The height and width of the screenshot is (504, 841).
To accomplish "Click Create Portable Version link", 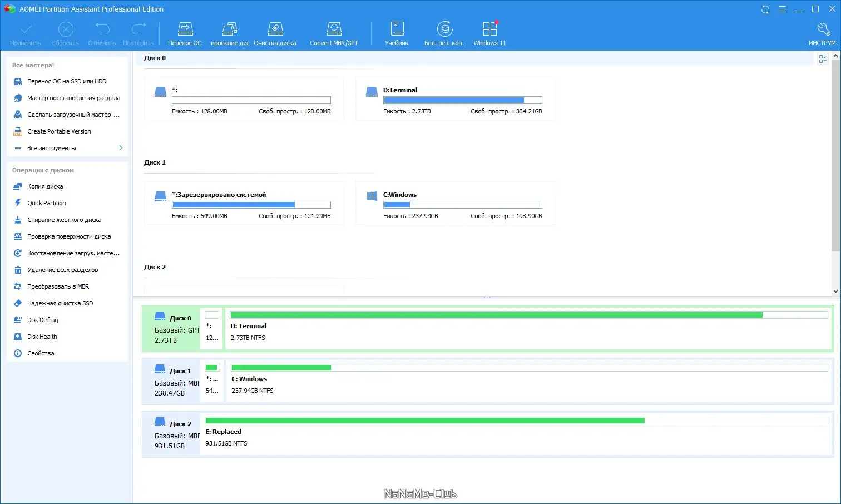I will (59, 131).
